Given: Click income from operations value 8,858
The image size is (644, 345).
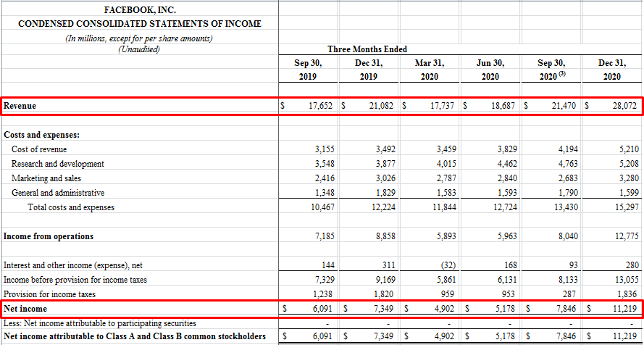Looking at the screenshot, I should pos(385,236).
